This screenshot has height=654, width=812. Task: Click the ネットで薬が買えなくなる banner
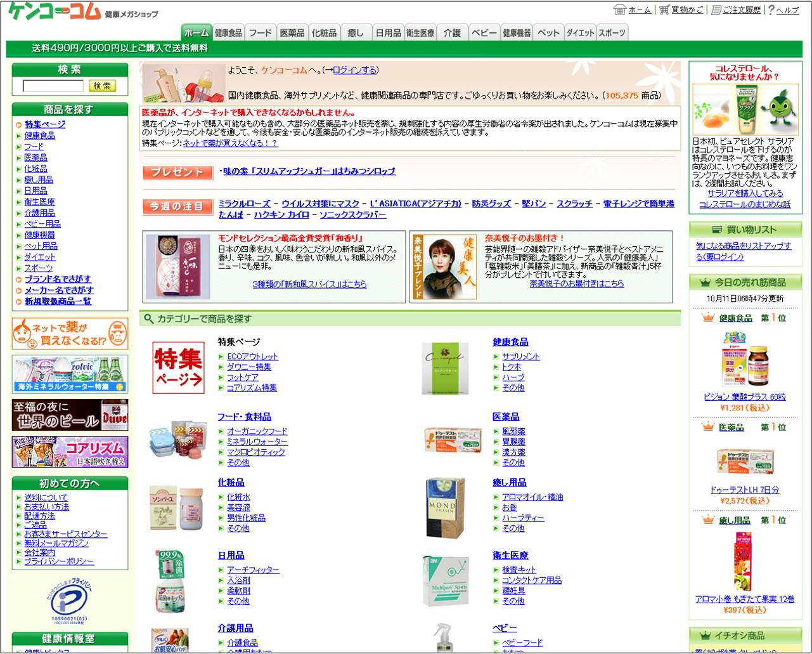point(70,334)
